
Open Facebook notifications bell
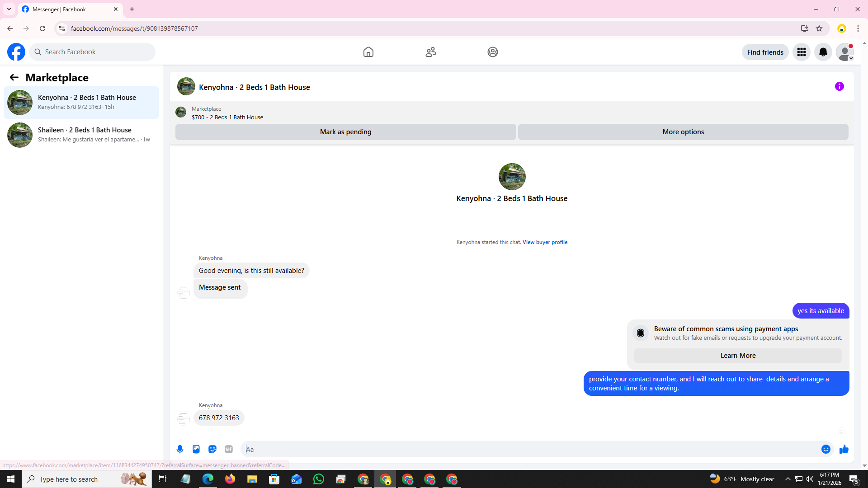(823, 52)
